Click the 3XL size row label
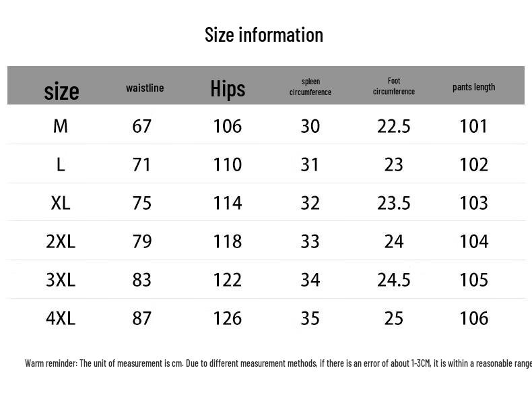This screenshot has width=532, height=420. click(x=61, y=280)
